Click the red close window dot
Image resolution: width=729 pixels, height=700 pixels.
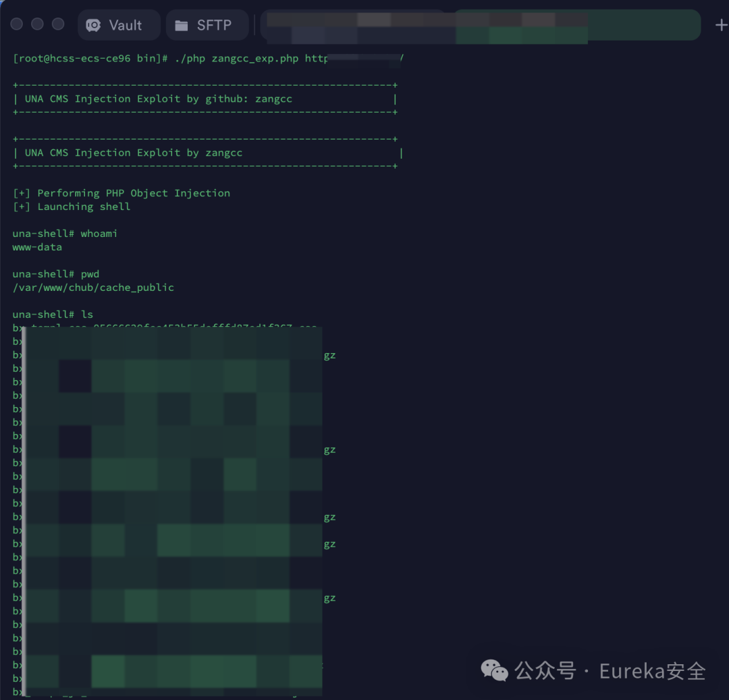click(17, 24)
